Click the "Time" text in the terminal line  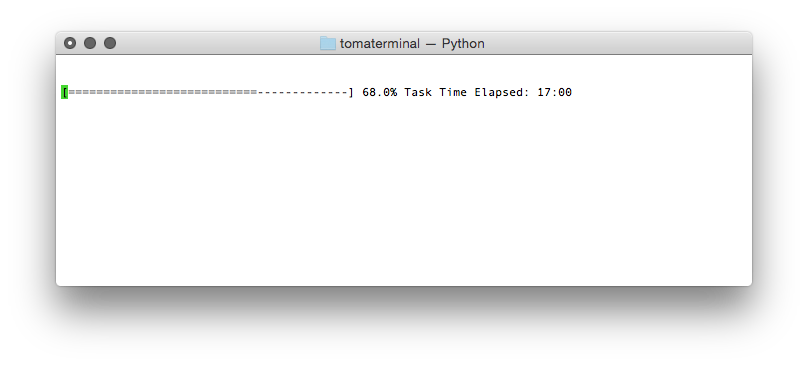453,92
